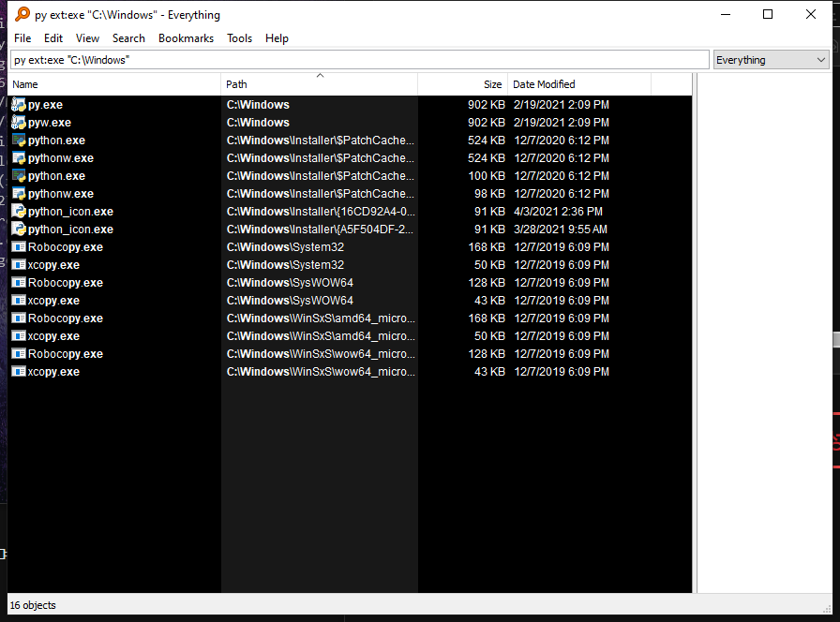Select python_icon.exe in {A5F504DF folder

click(x=70, y=230)
